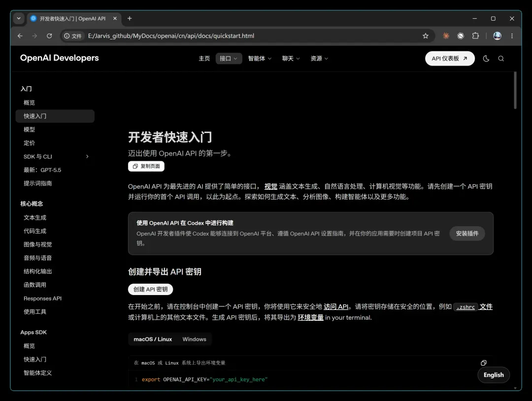Open the round gray extension icon

(461, 36)
